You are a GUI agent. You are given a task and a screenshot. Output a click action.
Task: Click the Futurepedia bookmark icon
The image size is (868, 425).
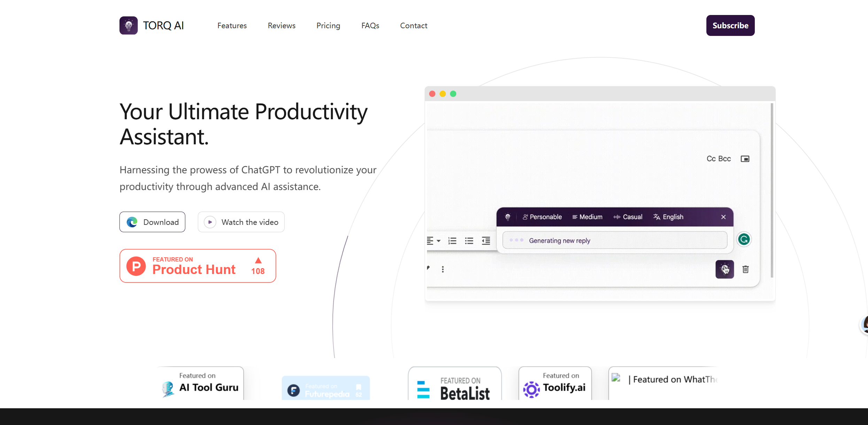pos(359,387)
